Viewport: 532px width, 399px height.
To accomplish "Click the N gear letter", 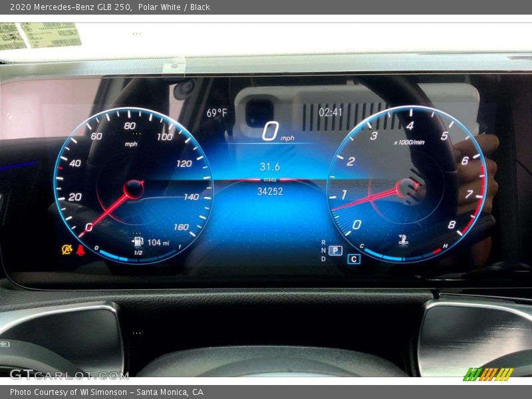I will [323, 251].
